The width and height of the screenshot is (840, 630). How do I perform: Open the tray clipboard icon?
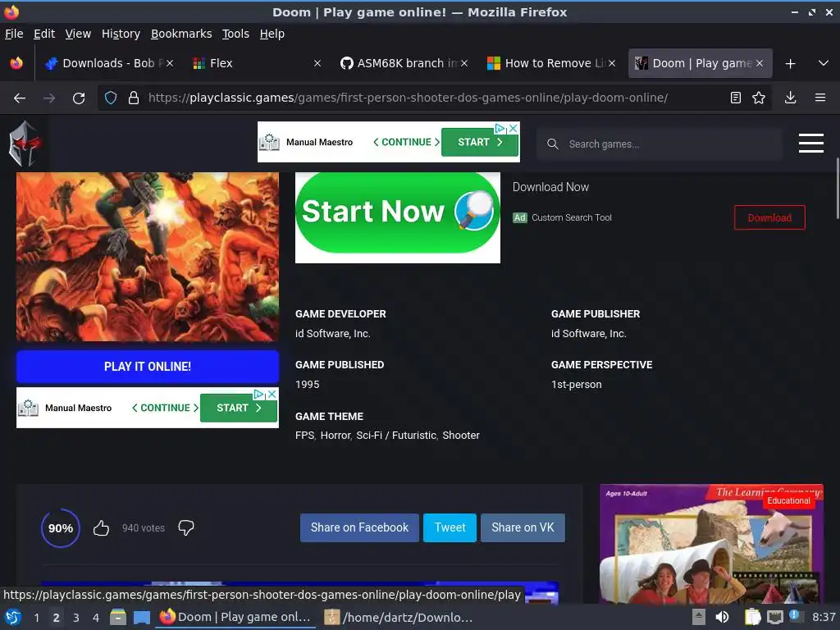tap(752, 617)
